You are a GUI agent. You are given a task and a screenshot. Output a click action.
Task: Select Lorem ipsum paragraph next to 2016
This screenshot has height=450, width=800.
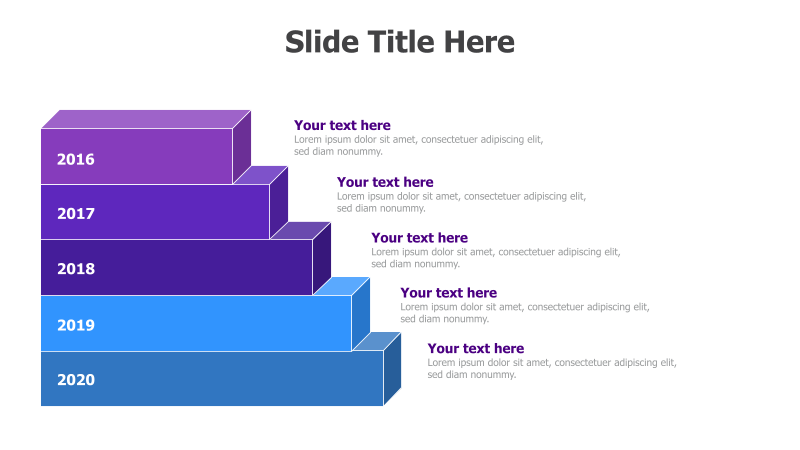point(418,145)
